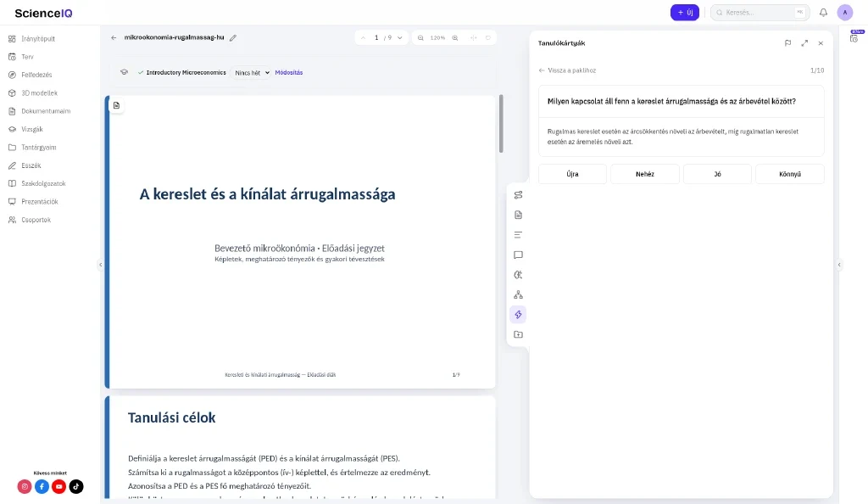This screenshot has width=868, height=504.
Task: Close the Tanulókártyák panel
Action: click(x=821, y=43)
